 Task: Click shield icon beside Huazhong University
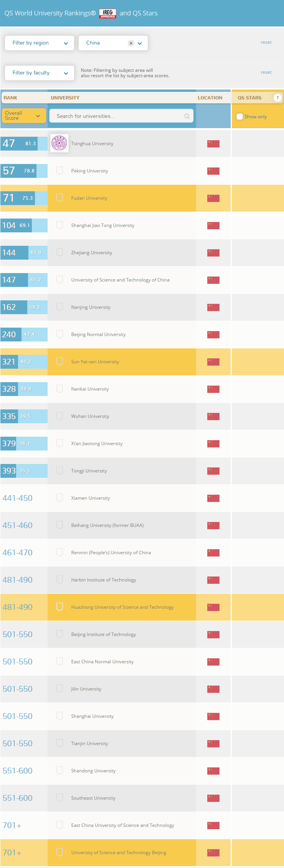[59, 607]
